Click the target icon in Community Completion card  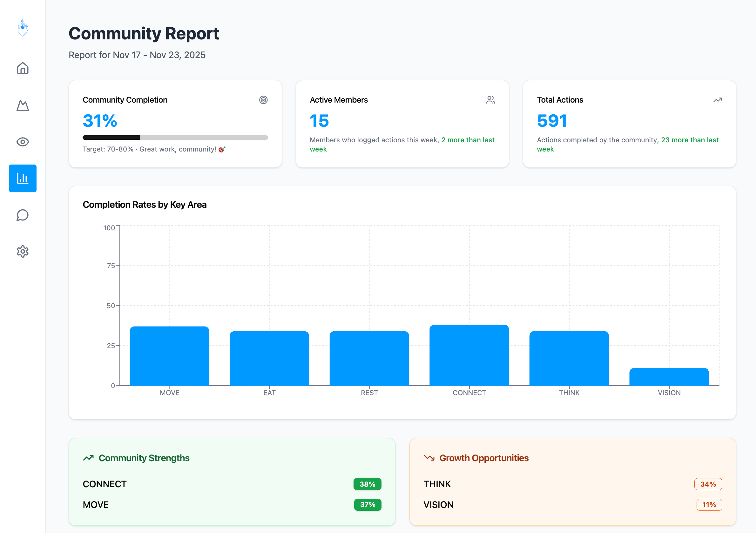[x=263, y=100]
